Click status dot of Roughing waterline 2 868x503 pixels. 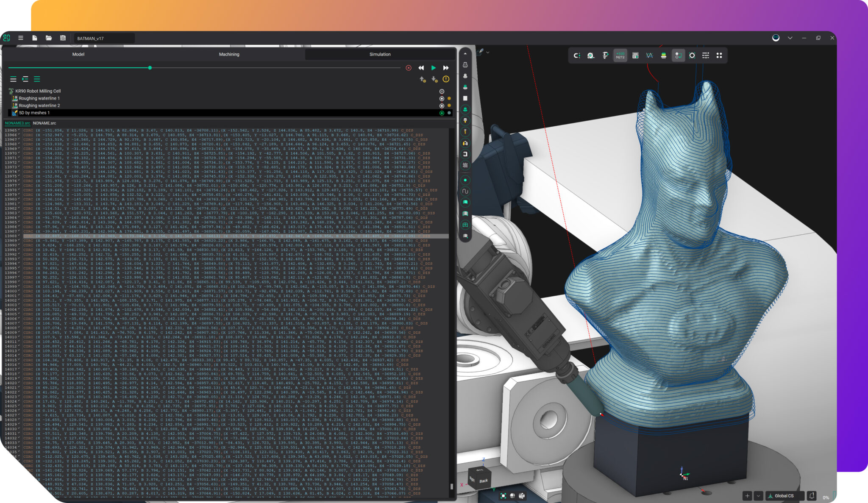[449, 106]
